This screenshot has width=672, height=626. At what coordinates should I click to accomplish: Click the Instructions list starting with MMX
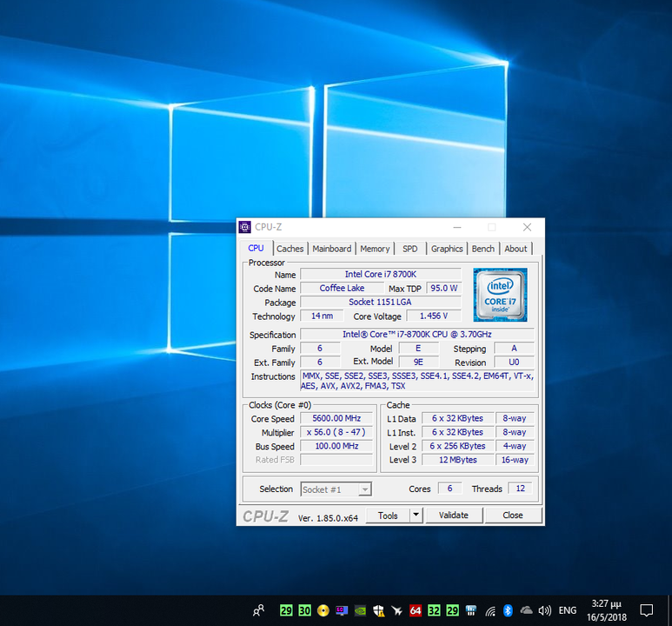point(417,381)
